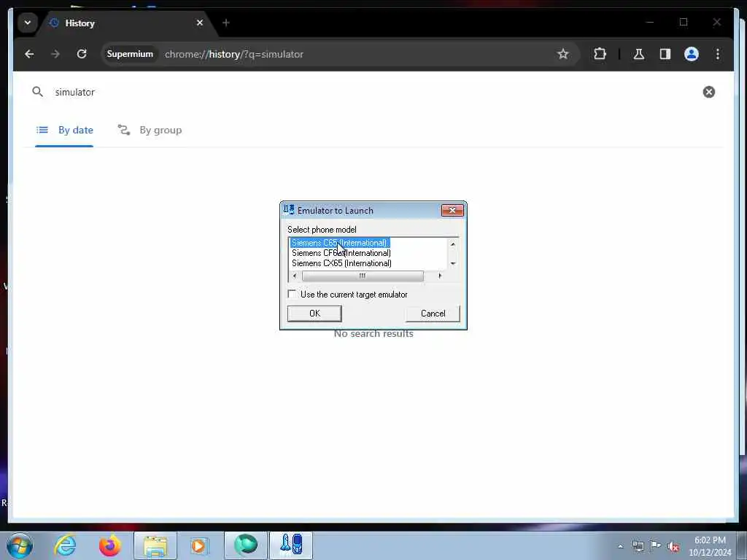This screenshot has height=560, width=747.
Task: Enable Use the current target emulator
Action: tap(292, 295)
